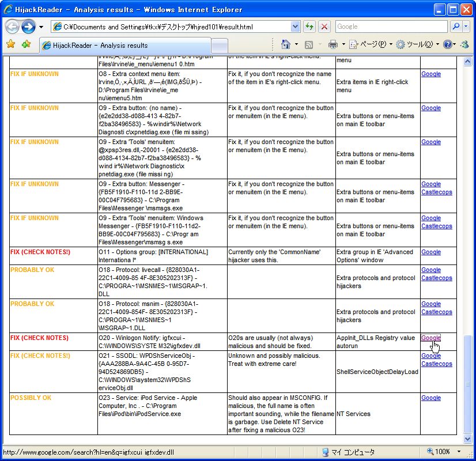Open Google link for Irvine O8 context menu item
The image size is (476, 461).
click(x=431, y=74)
